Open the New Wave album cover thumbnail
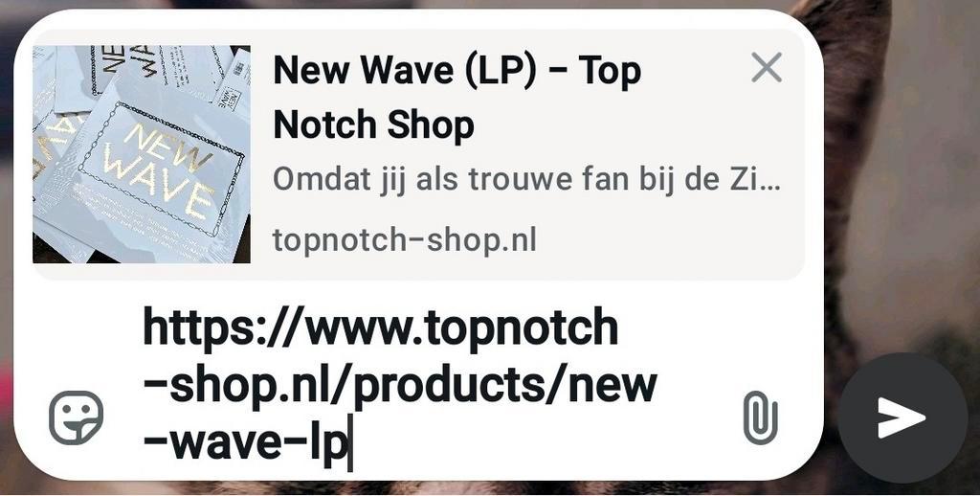Screen dimensions: 980x496 point(142,154)
